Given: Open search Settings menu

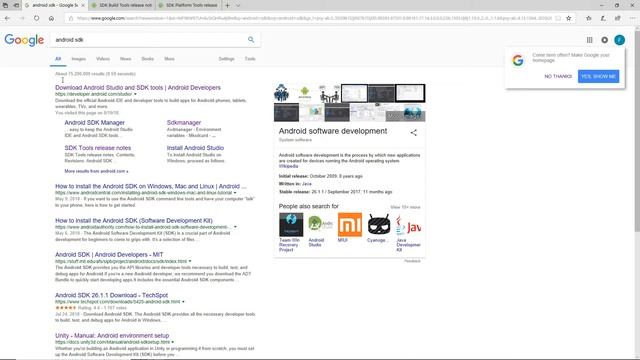Looking at the screenshot, I should (226, 59).
